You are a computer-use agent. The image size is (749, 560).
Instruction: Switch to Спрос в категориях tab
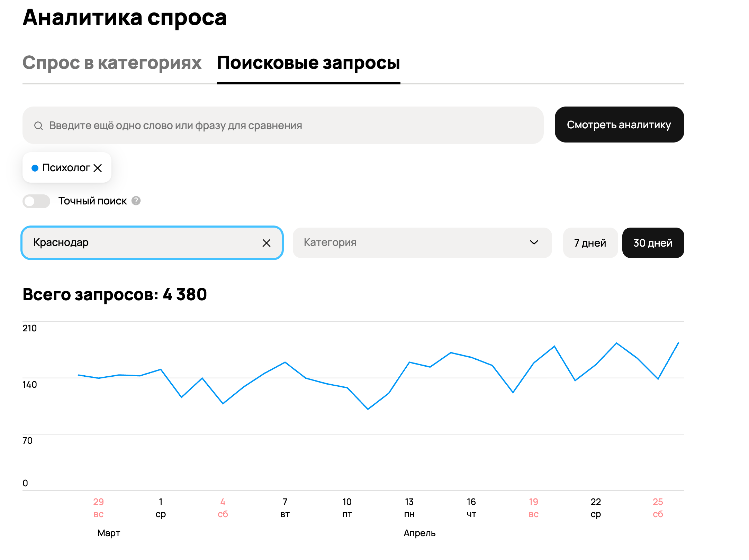[112, 63]
